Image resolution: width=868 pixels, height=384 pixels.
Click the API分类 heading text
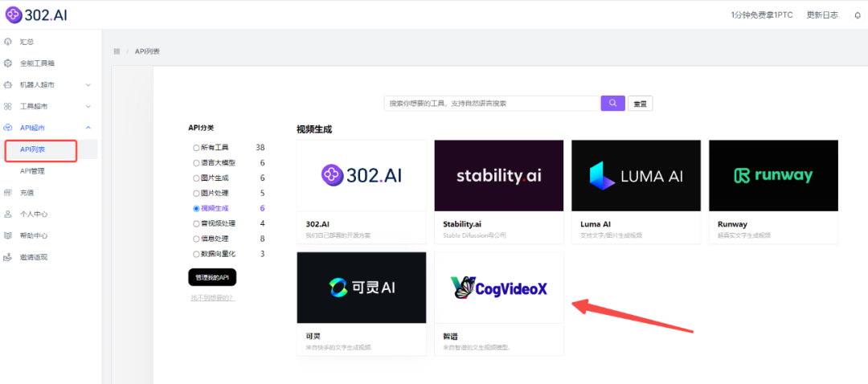[201, 128]
